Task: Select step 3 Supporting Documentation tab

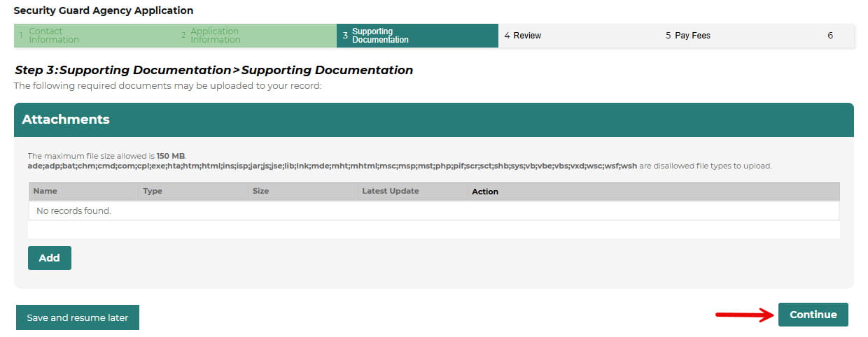Action: coord(417,36)
